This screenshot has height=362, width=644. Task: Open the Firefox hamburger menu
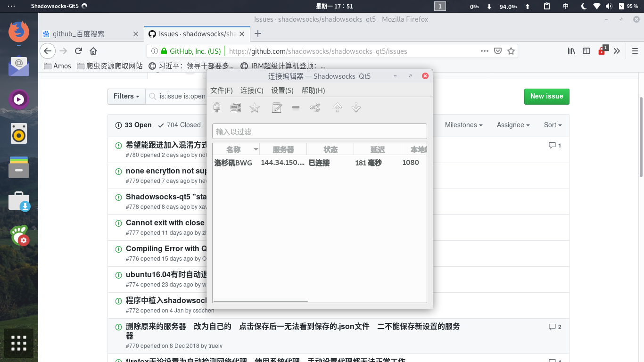(635, 51)
